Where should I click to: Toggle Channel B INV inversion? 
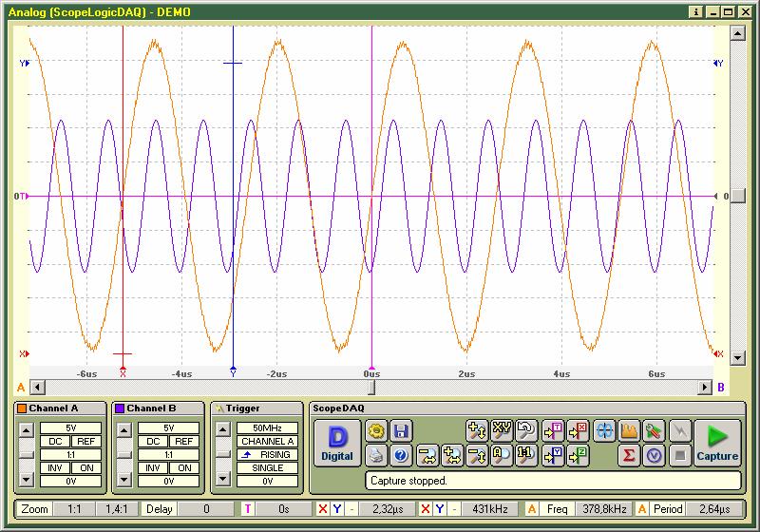153,468
